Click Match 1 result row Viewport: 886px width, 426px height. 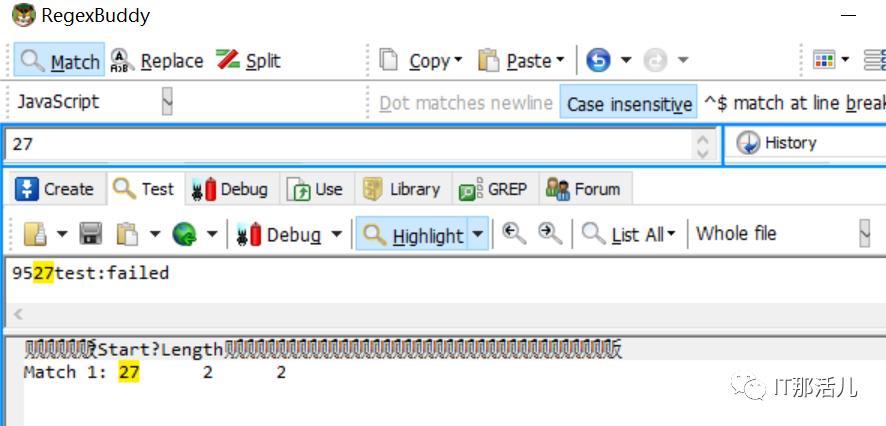[155, 372]
